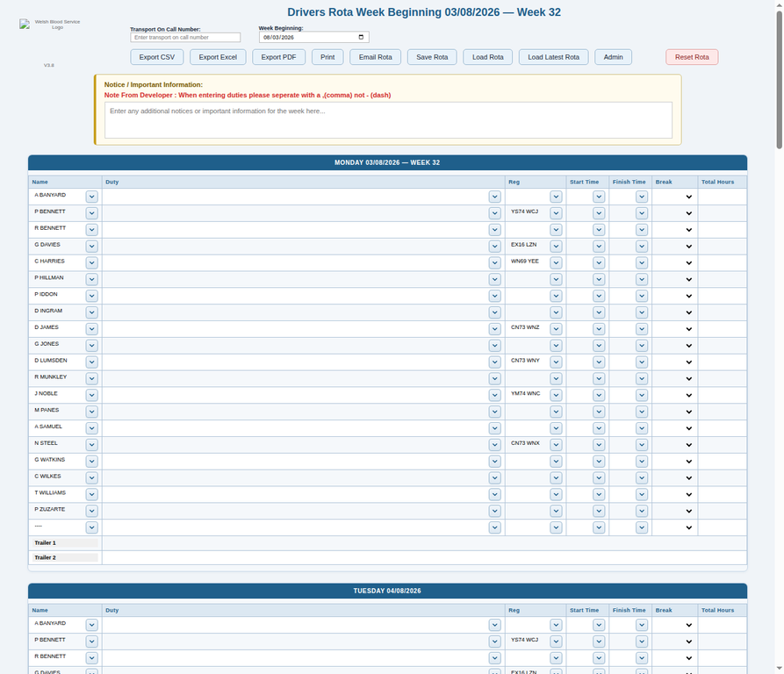Screen dimensions: 784x674
Task: Open name dropdown for G JONES on Monday
Action: 91,345
